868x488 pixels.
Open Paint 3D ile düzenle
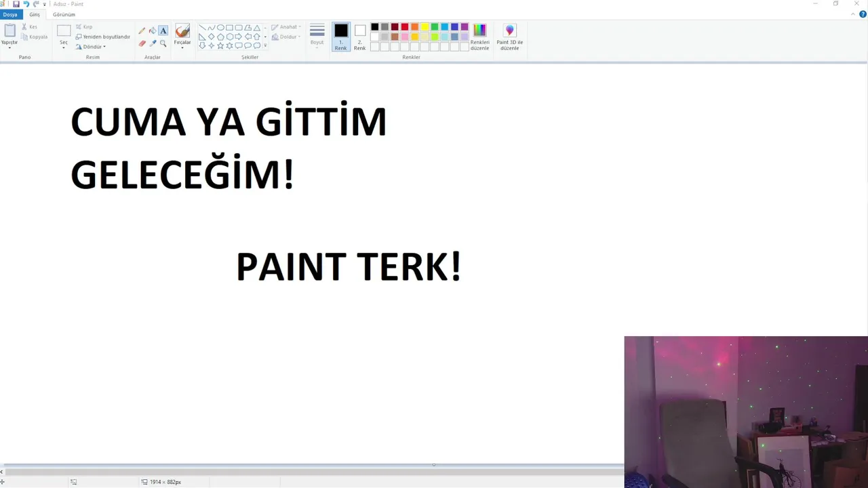click(x=509, y=37)
